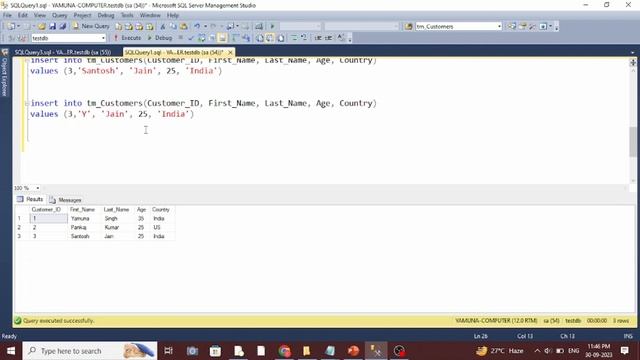Run the query with Execute
This screenshot has height=360, width=640.
coord(127,38)
